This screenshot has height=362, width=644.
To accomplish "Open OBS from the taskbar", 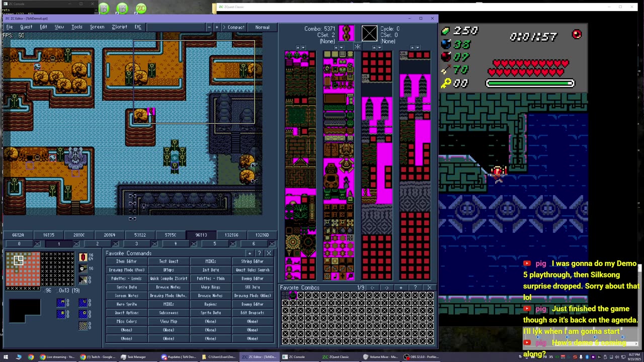I will 422,357.
